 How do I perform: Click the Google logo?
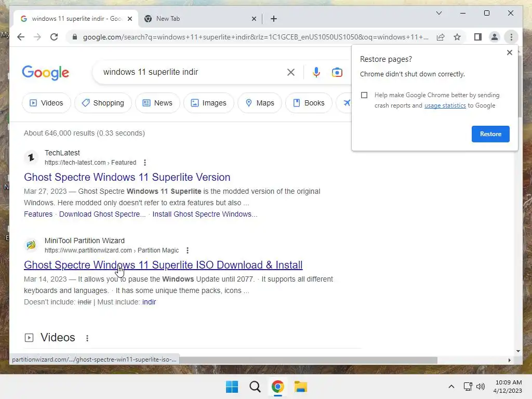(46, 73)
